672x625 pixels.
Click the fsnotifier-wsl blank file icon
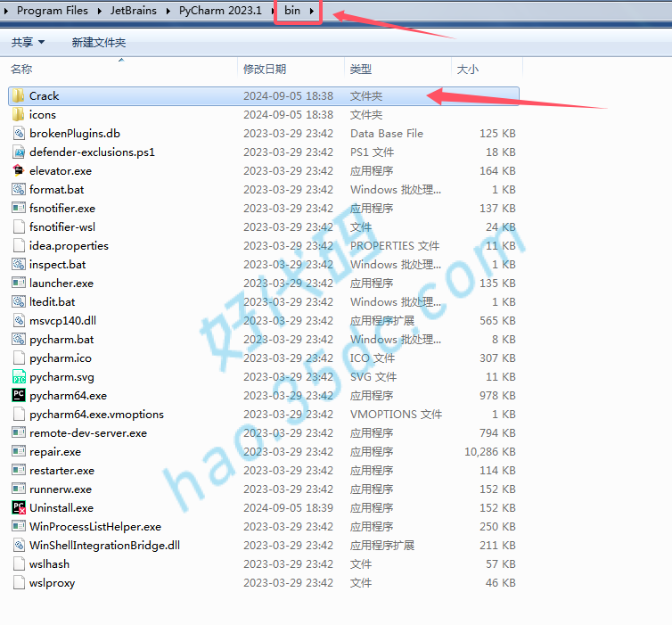tap(19, 226)
